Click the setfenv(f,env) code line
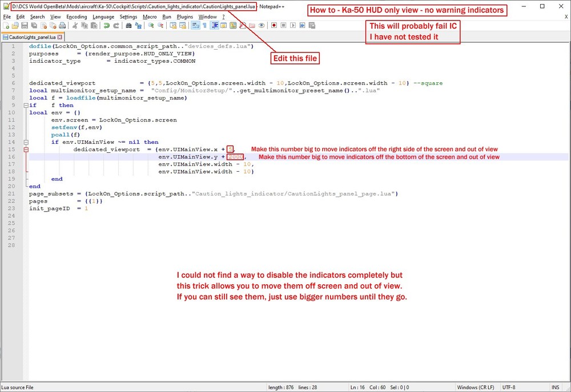The height and width of the screenshot is (392, 571). point(77,127)
